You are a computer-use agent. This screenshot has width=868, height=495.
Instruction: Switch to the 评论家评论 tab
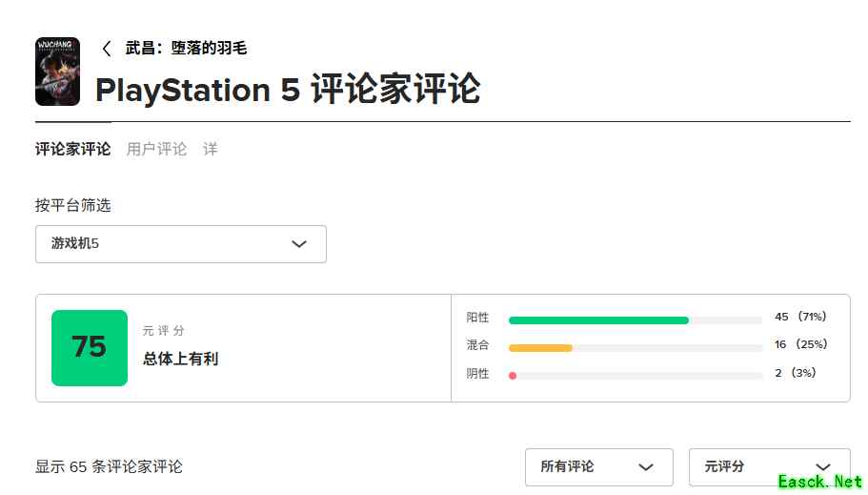pyautogui.click(x=73, y=149)
